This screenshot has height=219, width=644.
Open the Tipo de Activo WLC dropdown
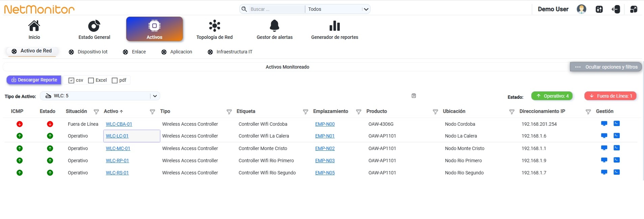click(100, 96)
